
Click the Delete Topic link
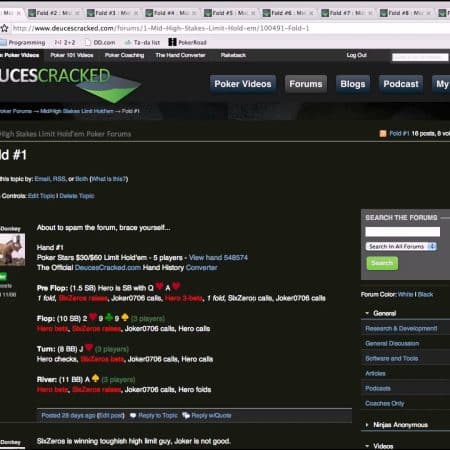(77, 196)
